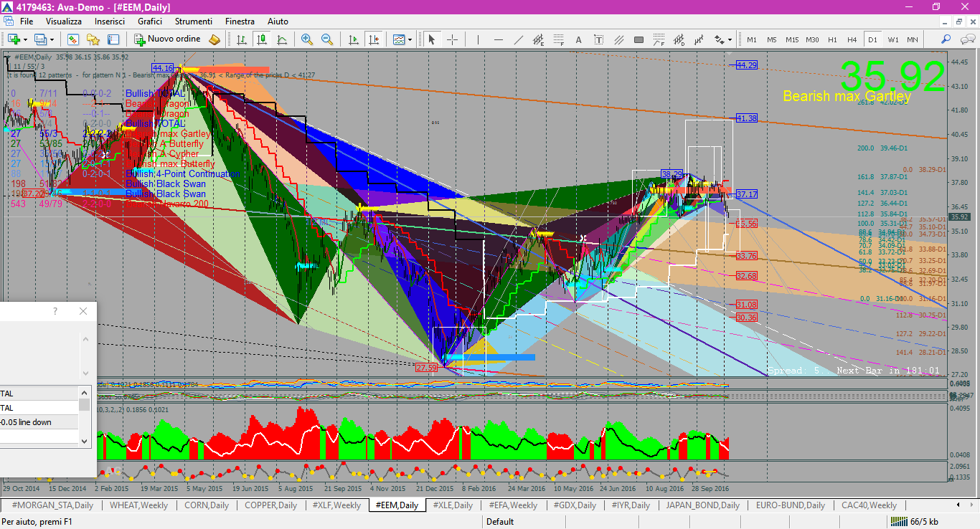Draw a horizontal line tool
Image resolution: width=980 pixels, height=529 pixels.
(x=498, y=39)
